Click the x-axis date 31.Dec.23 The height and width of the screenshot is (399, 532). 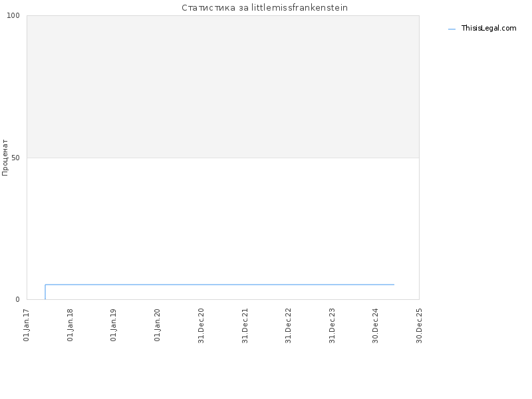pyautogui.click(x=332, y=326)
